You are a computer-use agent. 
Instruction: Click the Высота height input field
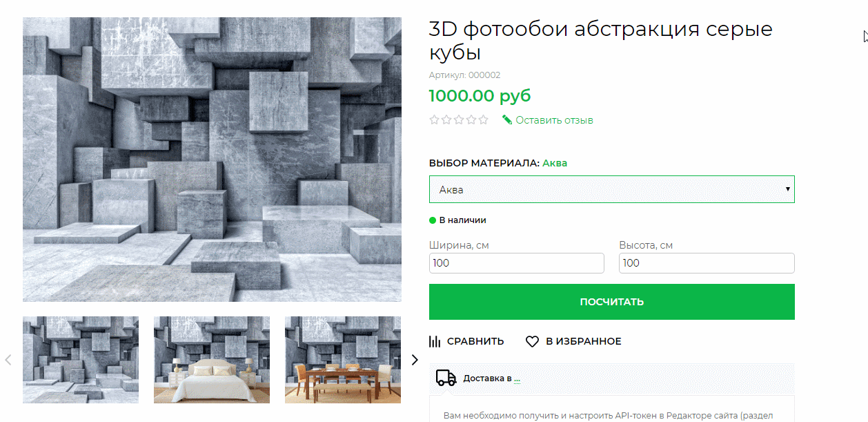[x=707, y=263]
